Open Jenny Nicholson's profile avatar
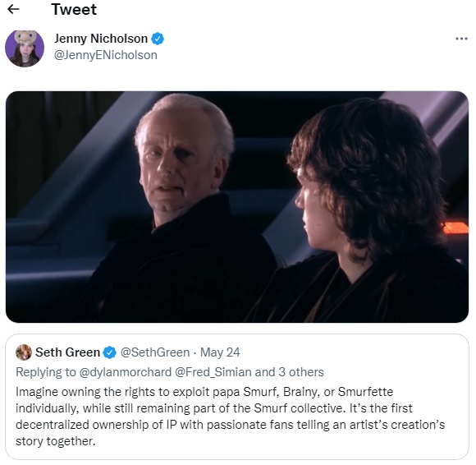The image size is (476, 465). 25,48
